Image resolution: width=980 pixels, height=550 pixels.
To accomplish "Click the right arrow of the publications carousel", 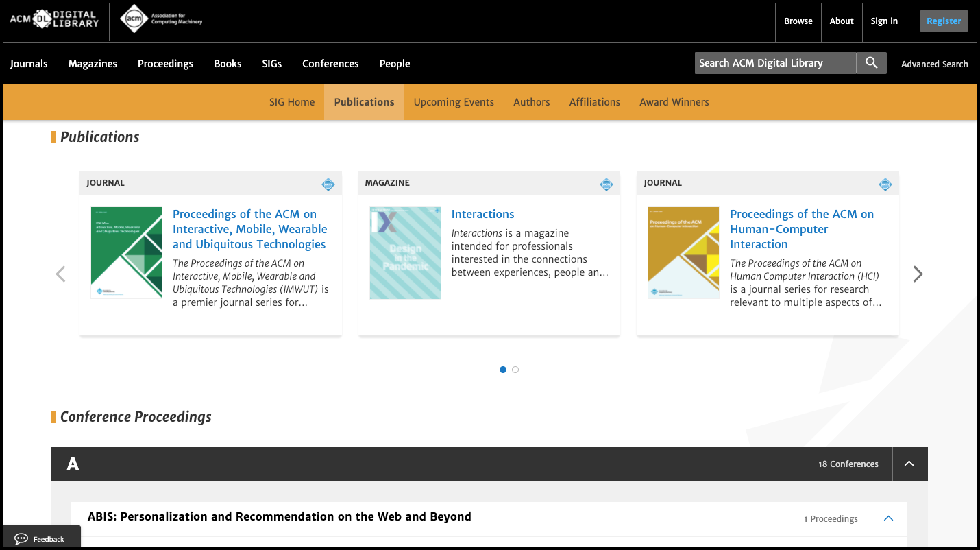I will tap(918, 274).
